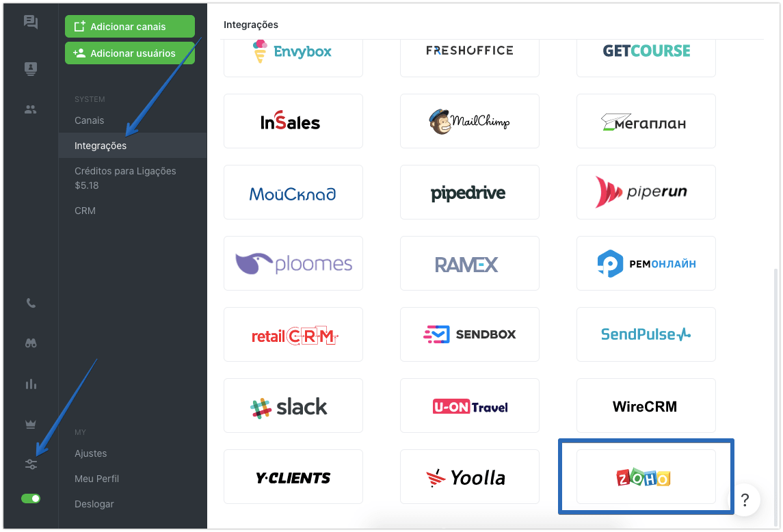Image resolution: width=783 pixels, height=532 pixels.
Task: Open the Zoho integration card
Action: pos(646,477)
